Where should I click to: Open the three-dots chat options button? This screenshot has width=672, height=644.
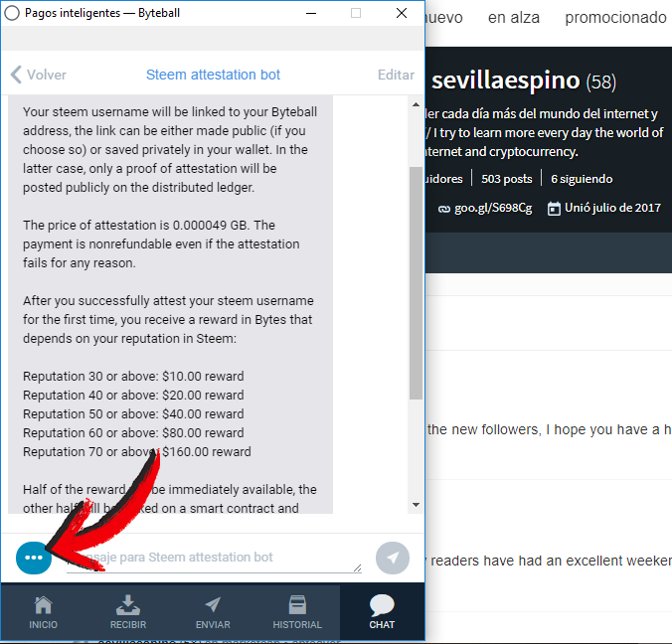tap(34, 558)
